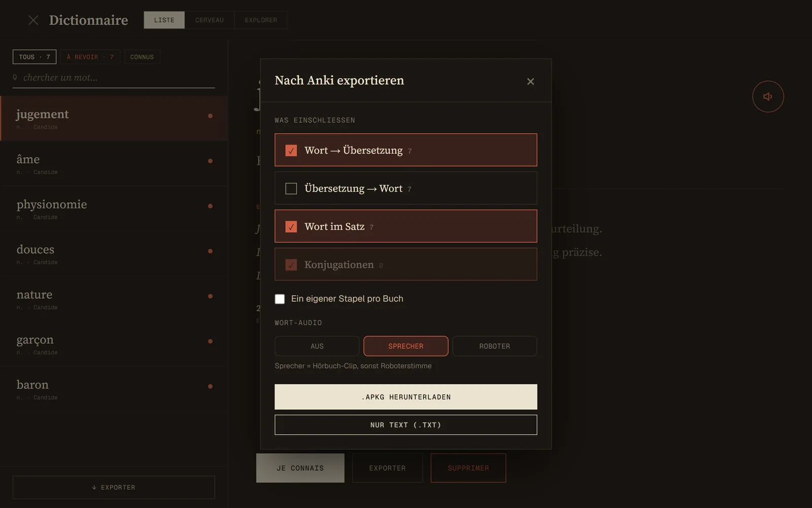Go to the Explorer tab
This screenshot has height=508, width=812.
tap(261, 20)
